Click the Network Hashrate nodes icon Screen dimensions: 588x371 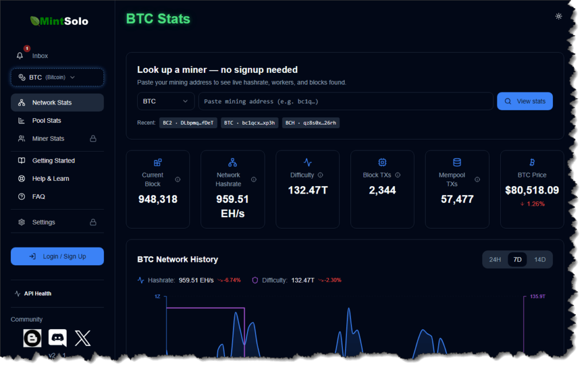coord(233,163)
